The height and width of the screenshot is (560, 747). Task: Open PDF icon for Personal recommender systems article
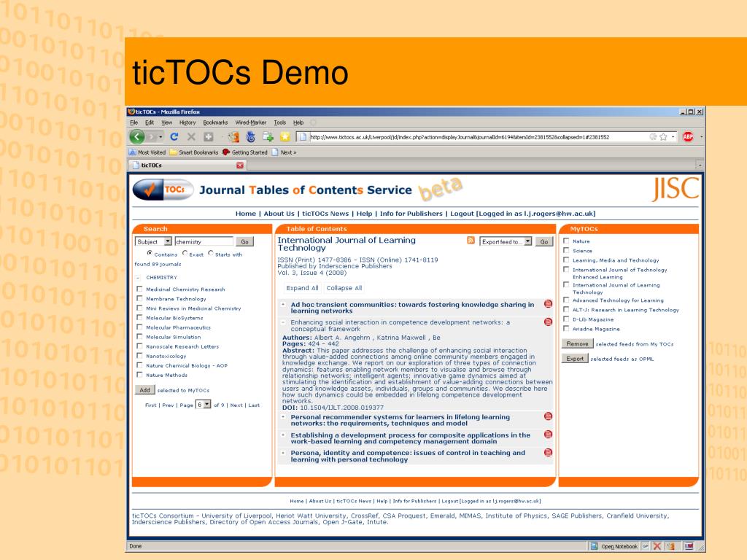(x=548, y=416)
